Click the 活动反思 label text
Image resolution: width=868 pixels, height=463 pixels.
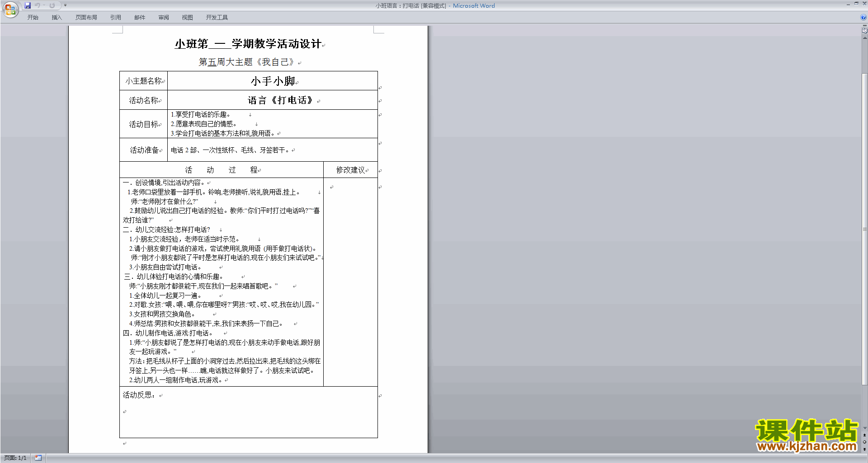[139, 395]
